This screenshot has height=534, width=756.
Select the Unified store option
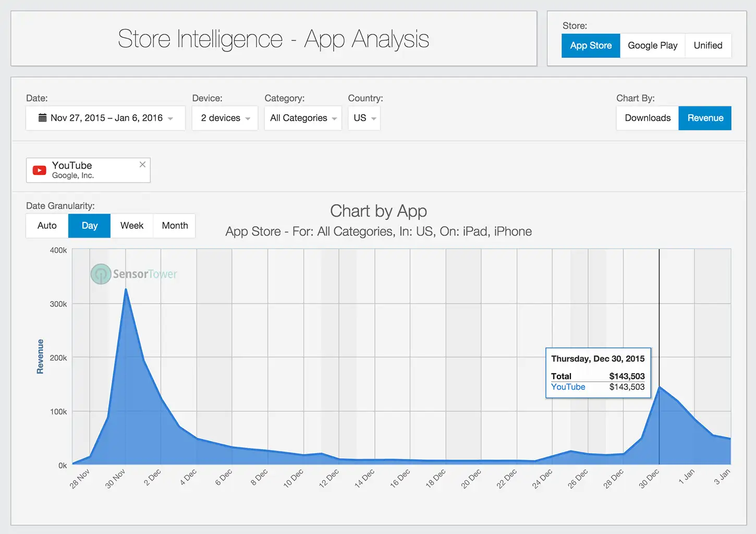pos(708,45)
